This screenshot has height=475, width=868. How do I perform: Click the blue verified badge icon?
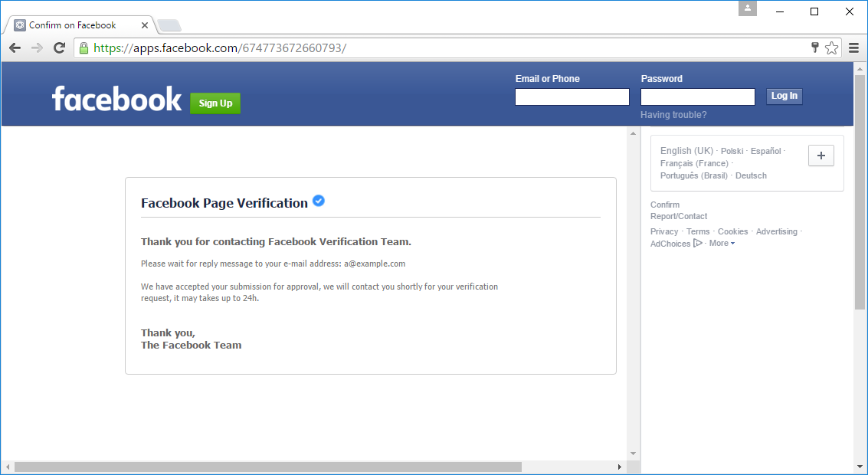[x=318, y=201]
